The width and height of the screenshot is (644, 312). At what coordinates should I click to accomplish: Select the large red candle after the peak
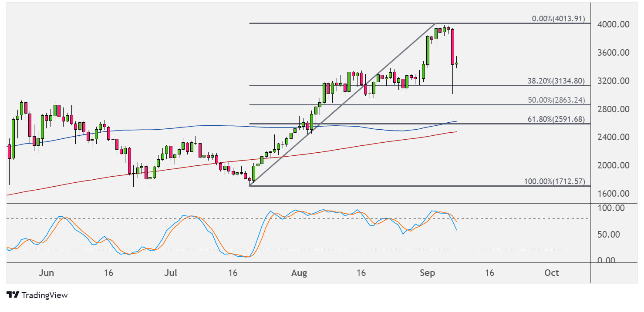tap(453, 47)
